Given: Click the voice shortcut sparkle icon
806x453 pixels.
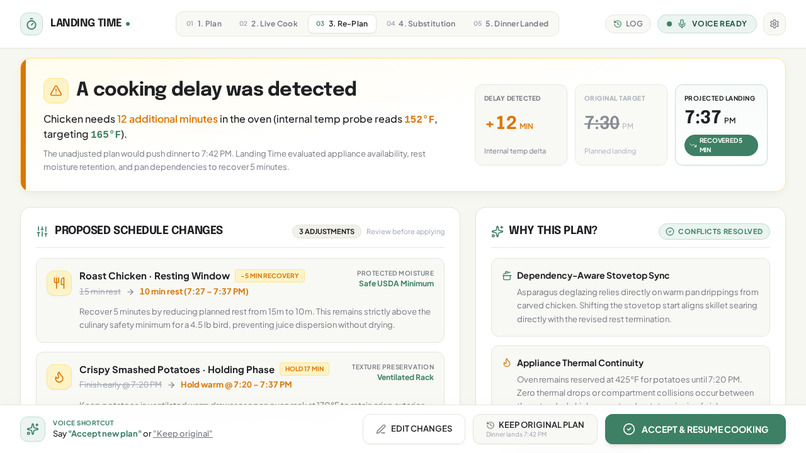Looking at the screenshot, I should (32, 429).
